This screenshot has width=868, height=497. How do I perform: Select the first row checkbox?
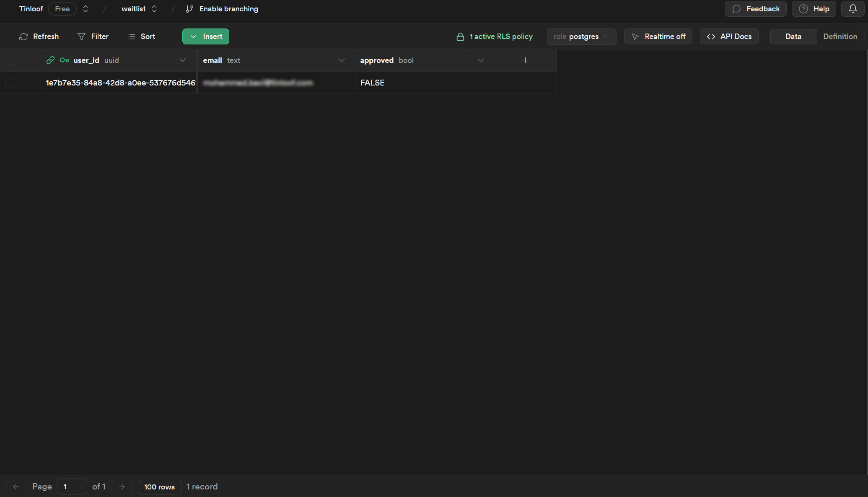[10, 83]
